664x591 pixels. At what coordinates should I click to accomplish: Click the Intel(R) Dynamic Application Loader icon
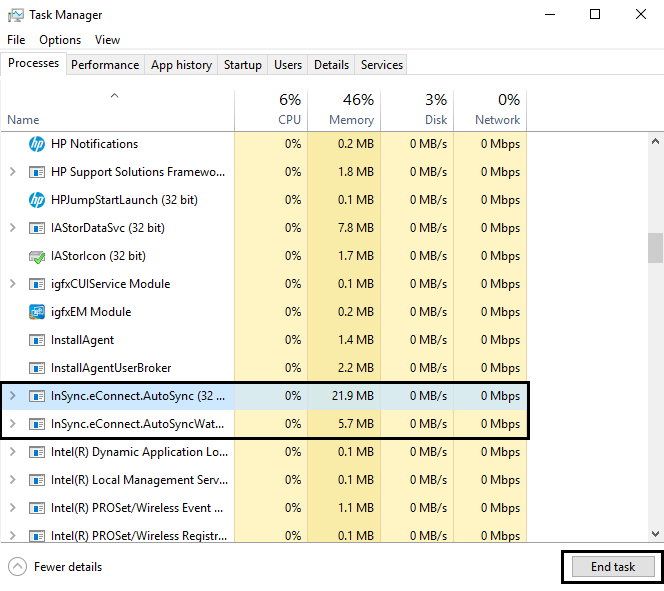(x=37, y=452)
